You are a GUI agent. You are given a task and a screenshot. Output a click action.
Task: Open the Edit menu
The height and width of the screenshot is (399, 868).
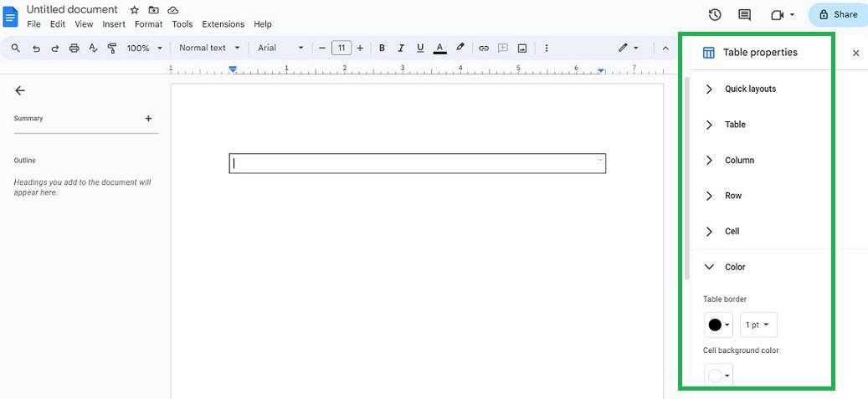[x=58, y=24]
